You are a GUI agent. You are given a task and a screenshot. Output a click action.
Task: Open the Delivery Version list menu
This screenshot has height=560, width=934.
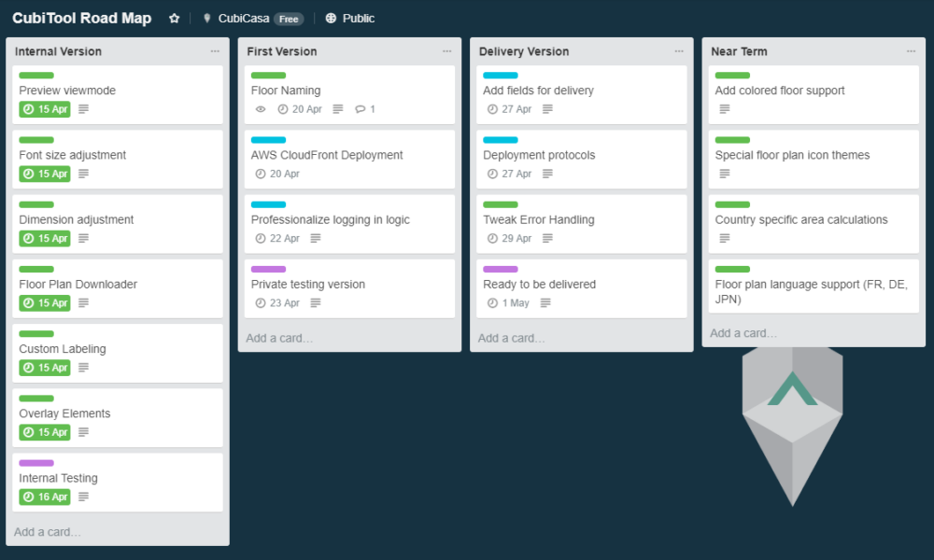click(x=679, y=51)
